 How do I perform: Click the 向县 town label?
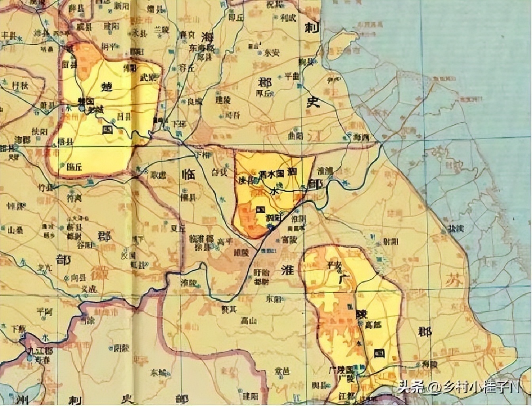pyautogui.click(x=79, y=278)
